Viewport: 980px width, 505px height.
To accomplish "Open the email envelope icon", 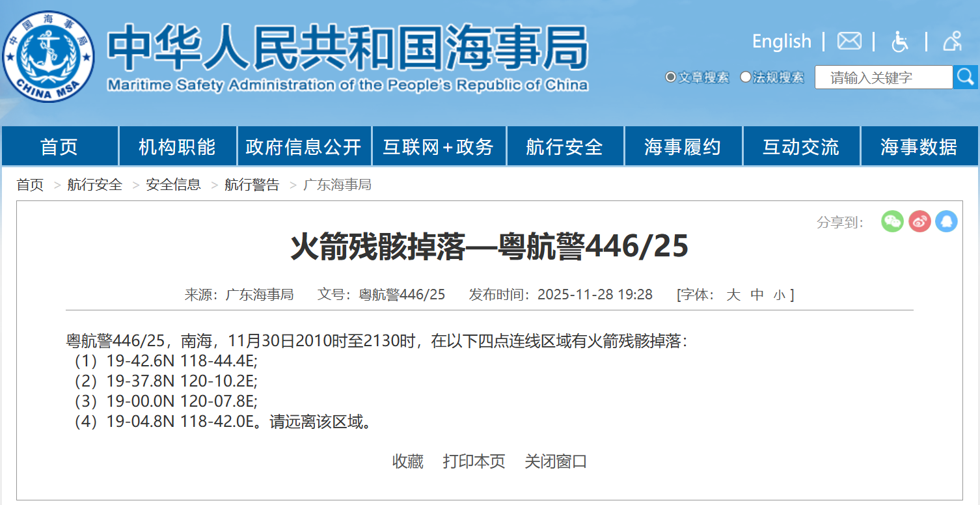I will click(849, 42).
